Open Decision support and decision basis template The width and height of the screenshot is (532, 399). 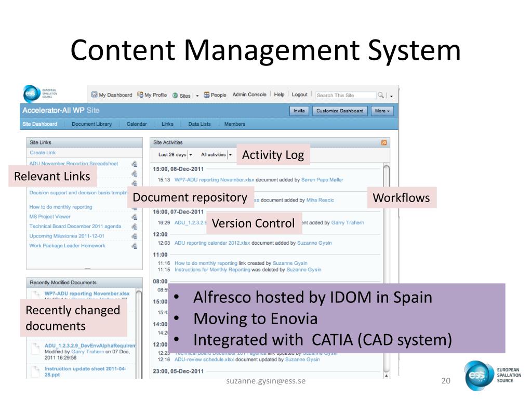78,193
